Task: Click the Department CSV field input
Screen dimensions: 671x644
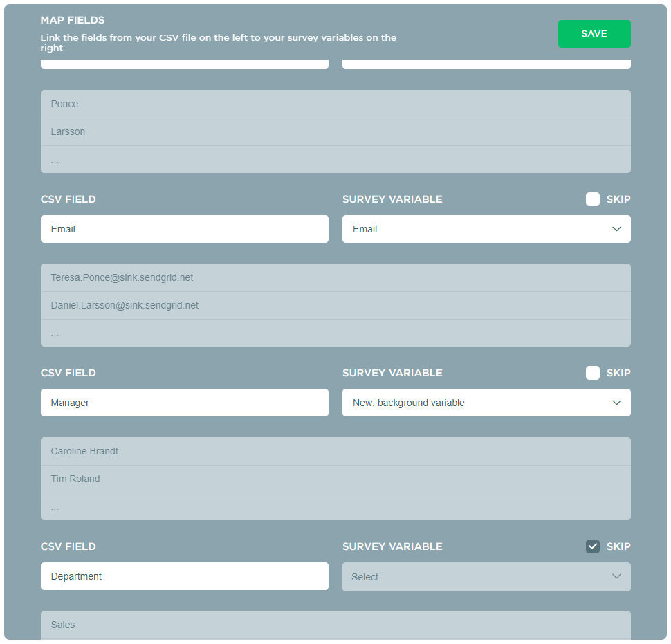Action: 185,576
